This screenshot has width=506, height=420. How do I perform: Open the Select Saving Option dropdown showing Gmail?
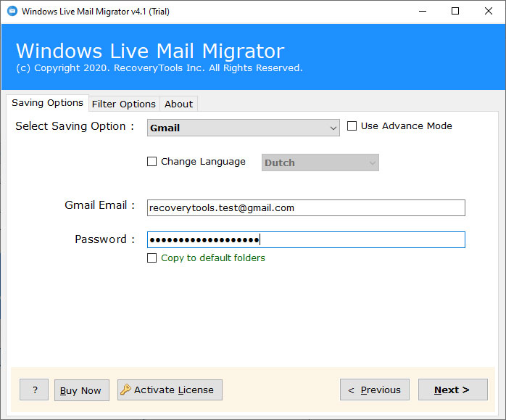pos(244,128)
